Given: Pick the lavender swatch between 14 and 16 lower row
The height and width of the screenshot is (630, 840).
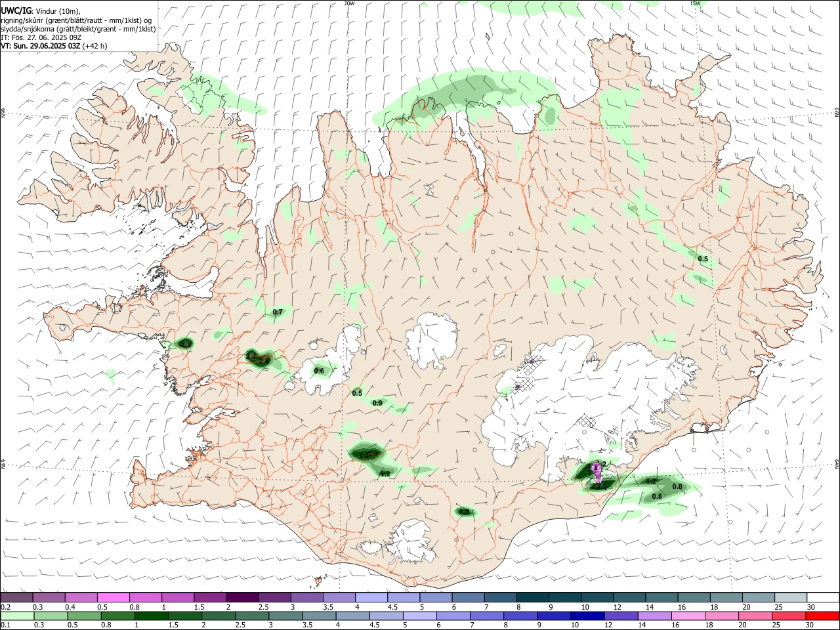Looking at the screenshot, I should pos(654,616).
